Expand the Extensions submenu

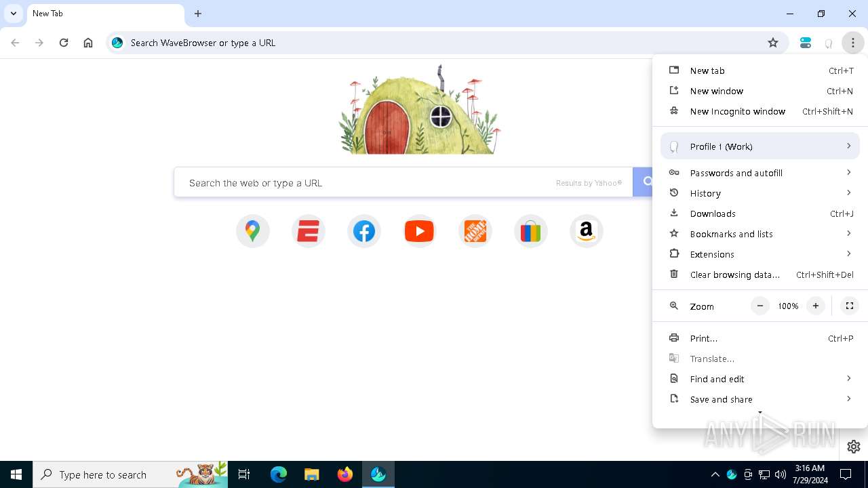tap(760, 254)
